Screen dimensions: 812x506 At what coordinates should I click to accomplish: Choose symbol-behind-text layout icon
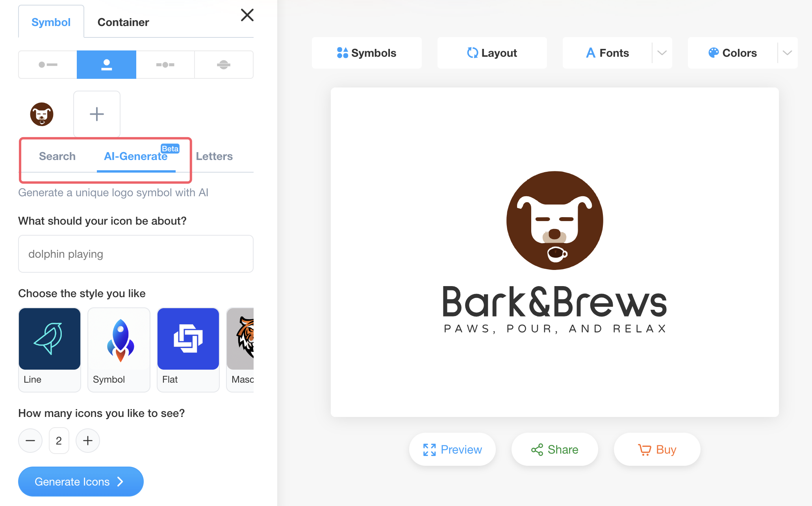pyautogui.click(x=223, y=65)
